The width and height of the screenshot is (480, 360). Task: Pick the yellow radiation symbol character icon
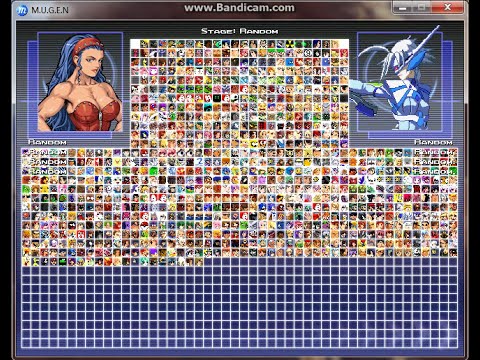tap(289, 44)
